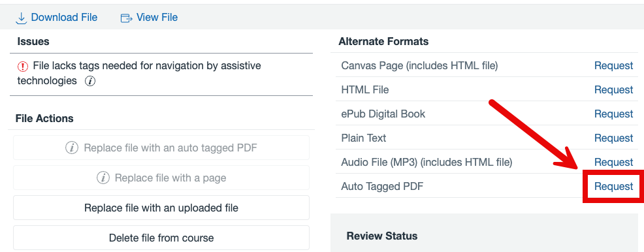Select the ePub Digital Book label

[383, 114]
